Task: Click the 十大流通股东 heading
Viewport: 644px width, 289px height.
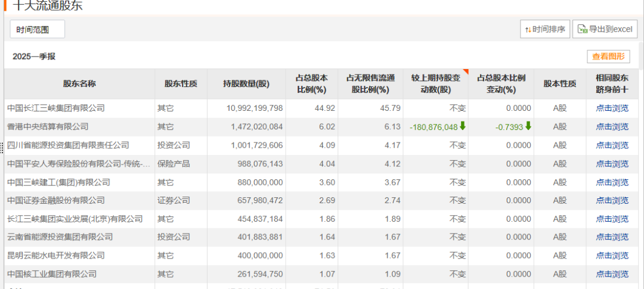Action: pos(48,6)
